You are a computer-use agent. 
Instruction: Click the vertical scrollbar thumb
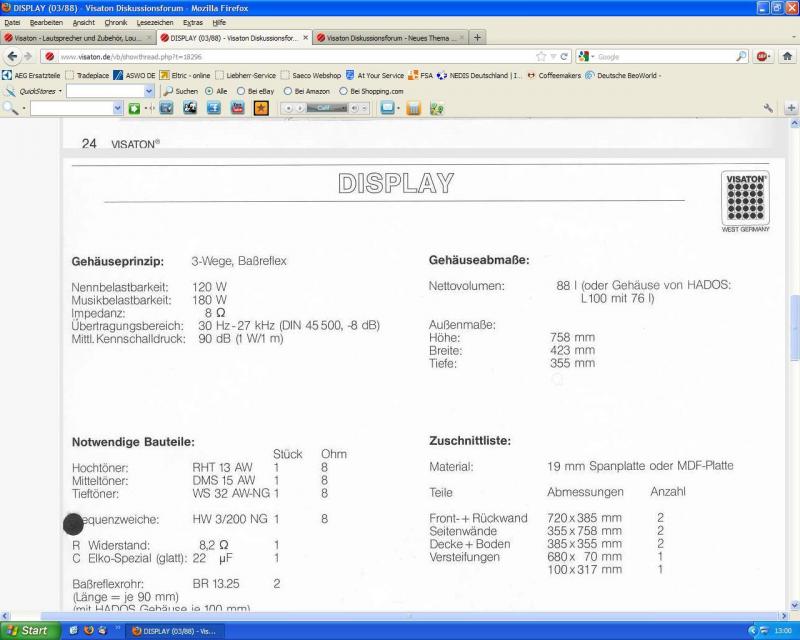click(x=794, y=328)
